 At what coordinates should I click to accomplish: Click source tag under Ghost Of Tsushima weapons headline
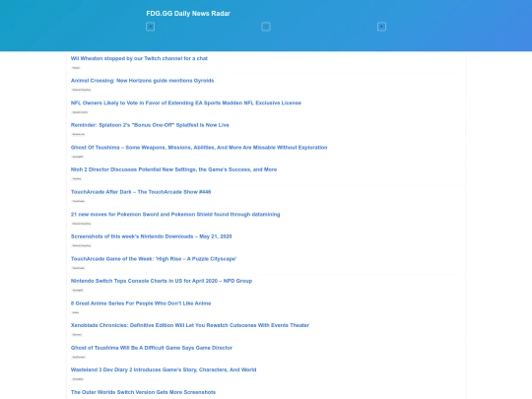78,157
